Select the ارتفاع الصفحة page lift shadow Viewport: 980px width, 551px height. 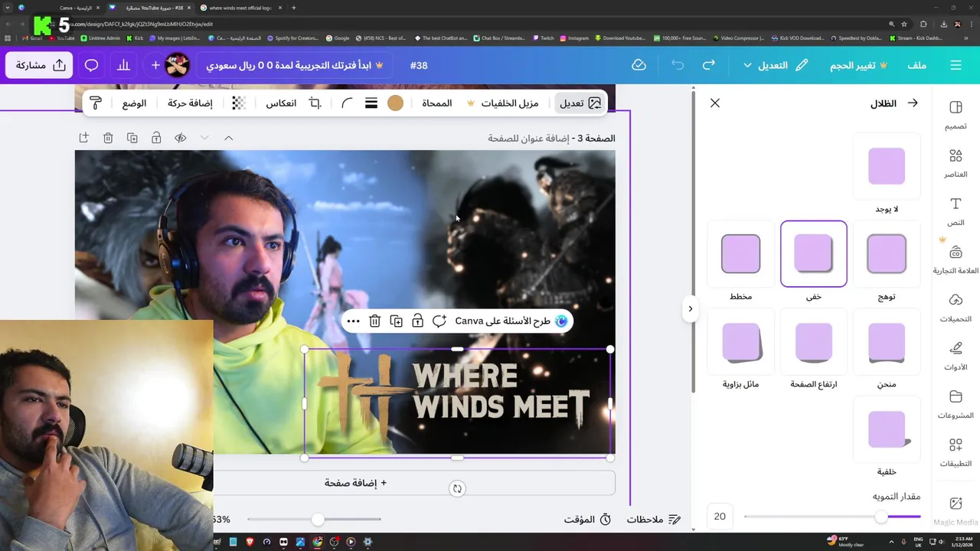tap(814, 342)
